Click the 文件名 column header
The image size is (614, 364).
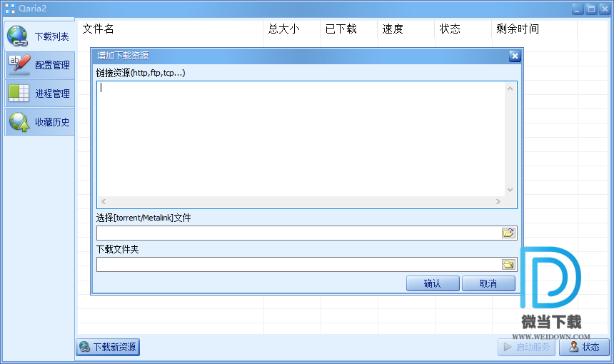coord(99,29)
